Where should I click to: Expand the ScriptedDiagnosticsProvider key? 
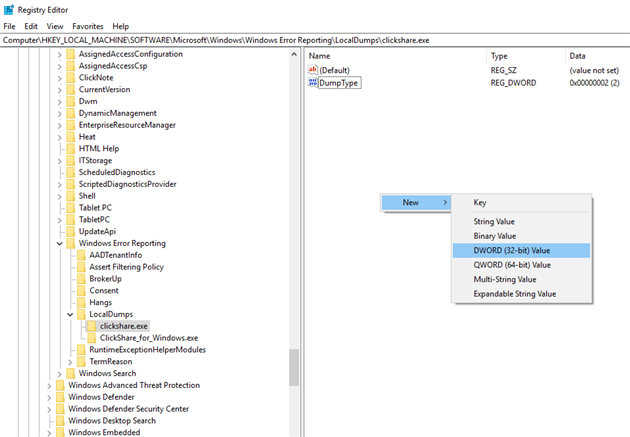click(59, 184)
